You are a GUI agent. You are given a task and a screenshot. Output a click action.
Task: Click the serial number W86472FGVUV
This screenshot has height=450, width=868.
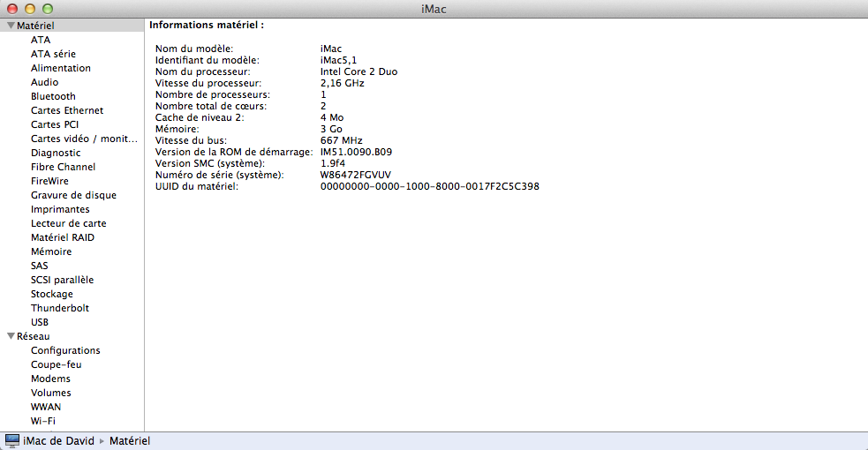355,176
